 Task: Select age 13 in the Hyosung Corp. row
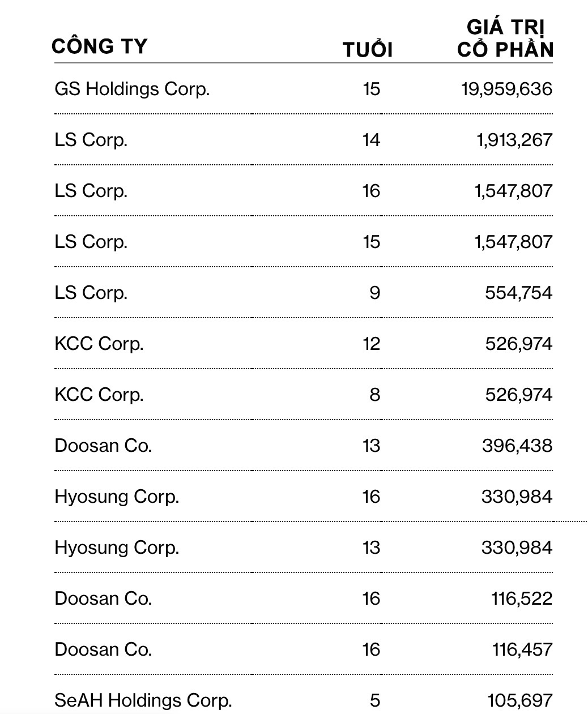click(x=371, y=548)
